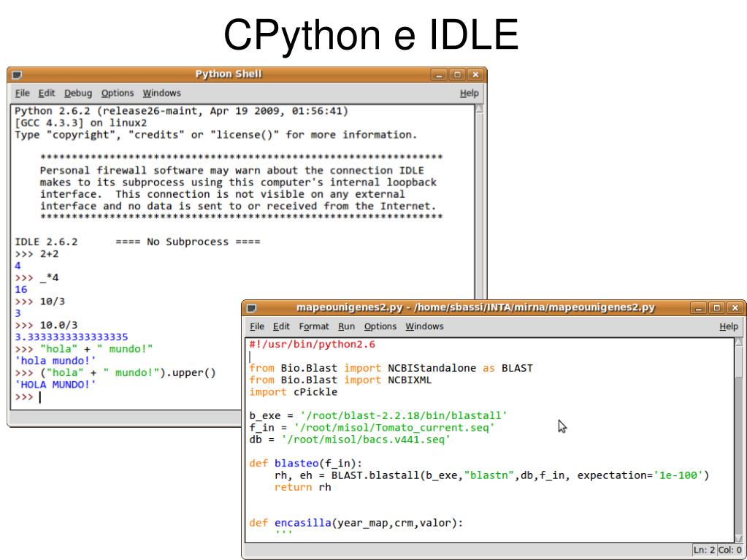
Task: Click 'Ln: 2' status bar entry
Action: tap(703, 550)
